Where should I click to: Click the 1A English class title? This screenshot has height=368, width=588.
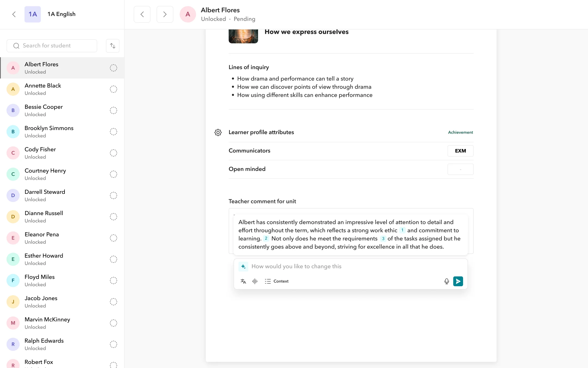62,14
